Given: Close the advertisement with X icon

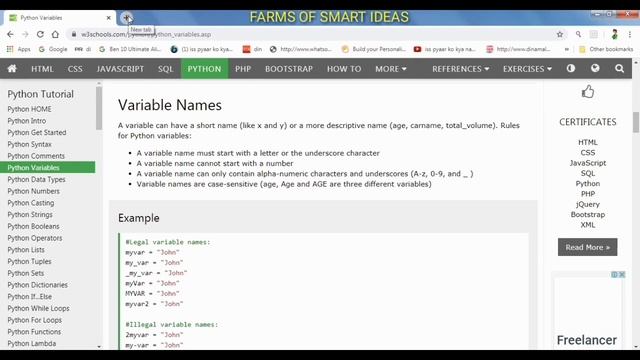Looking at the screenshot, I should 622,275.
